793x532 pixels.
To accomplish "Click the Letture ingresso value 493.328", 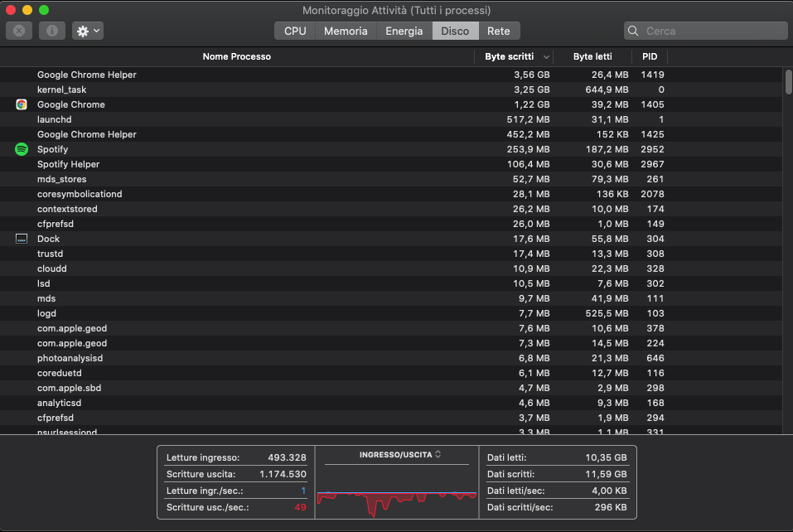I will (287, 457).
